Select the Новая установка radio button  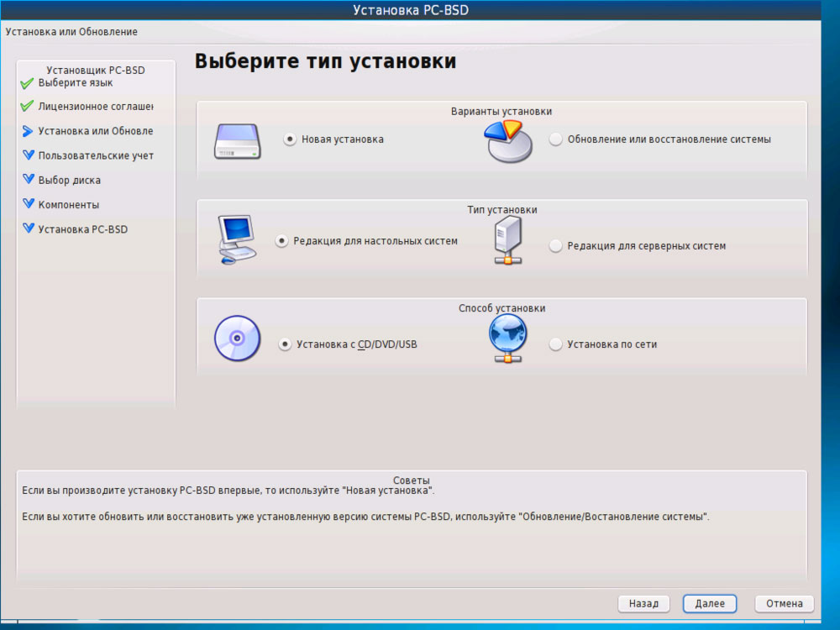(x=290, y=139)
